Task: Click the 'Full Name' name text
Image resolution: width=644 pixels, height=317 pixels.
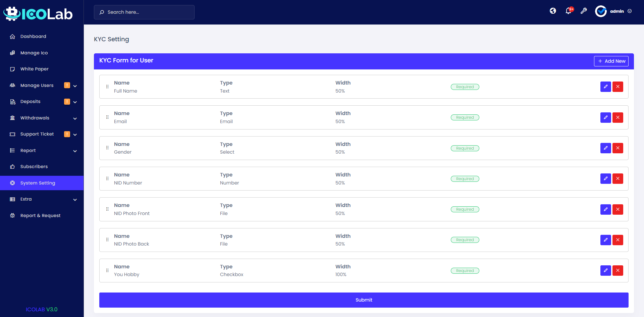Action: 125,91
